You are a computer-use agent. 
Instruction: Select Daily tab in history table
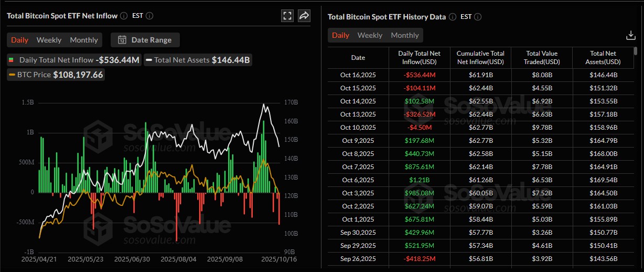(x=340, y=35)
